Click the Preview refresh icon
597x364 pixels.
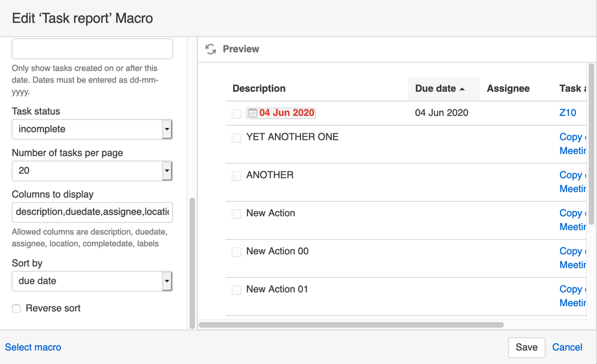[210, 49]
